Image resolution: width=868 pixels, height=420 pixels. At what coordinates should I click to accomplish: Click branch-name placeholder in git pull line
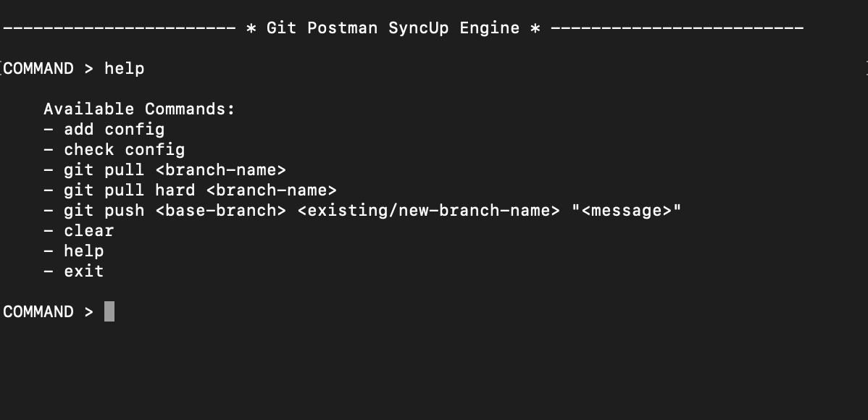(220, 170)
